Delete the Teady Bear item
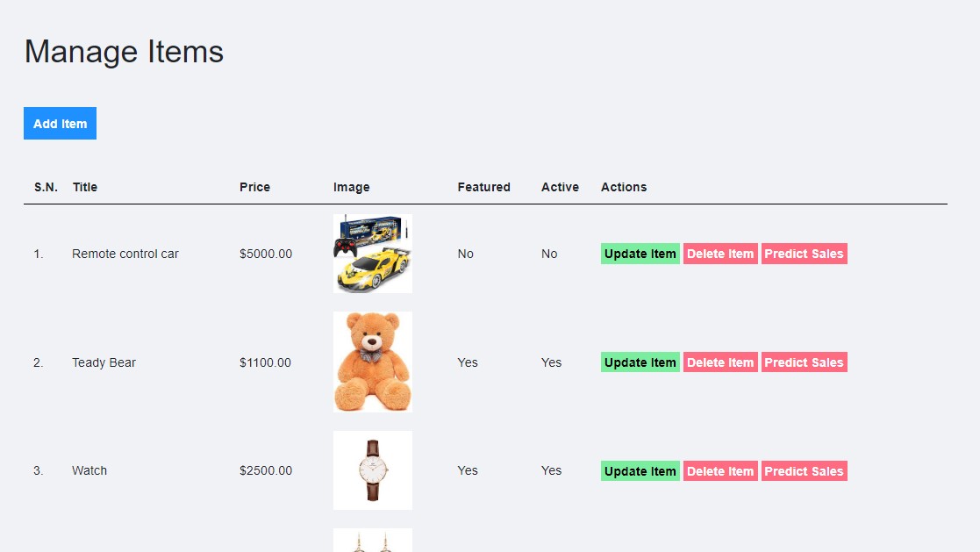980x552 pixels. (720, 362)
